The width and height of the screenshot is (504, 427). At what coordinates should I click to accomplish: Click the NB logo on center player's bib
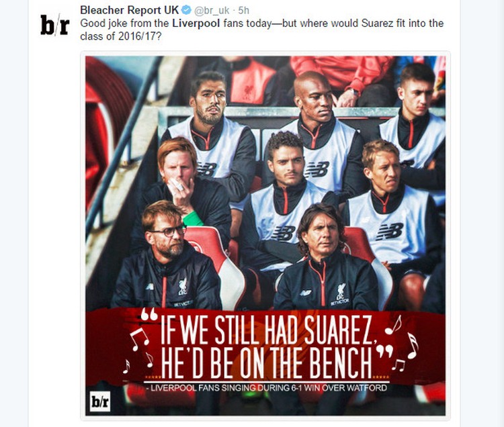coord(283,234)
